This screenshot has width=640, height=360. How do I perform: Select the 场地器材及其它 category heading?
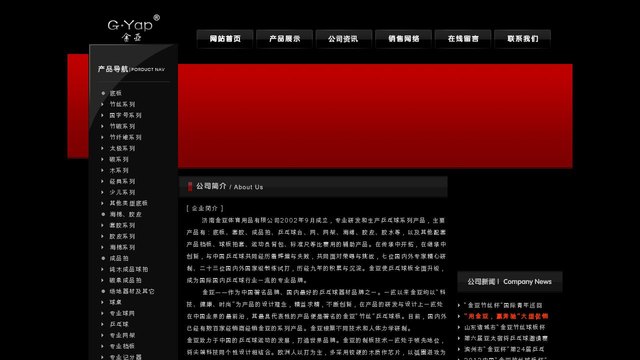coord(132,291)
